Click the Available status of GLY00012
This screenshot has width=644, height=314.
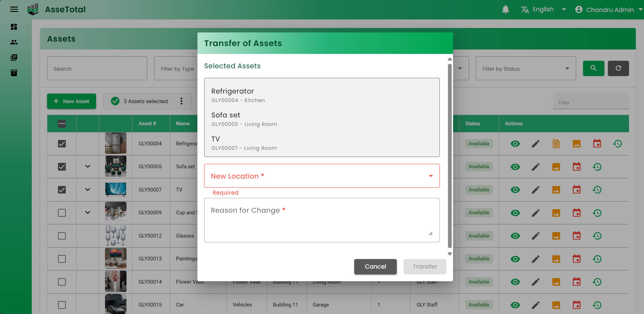point(479,236)
